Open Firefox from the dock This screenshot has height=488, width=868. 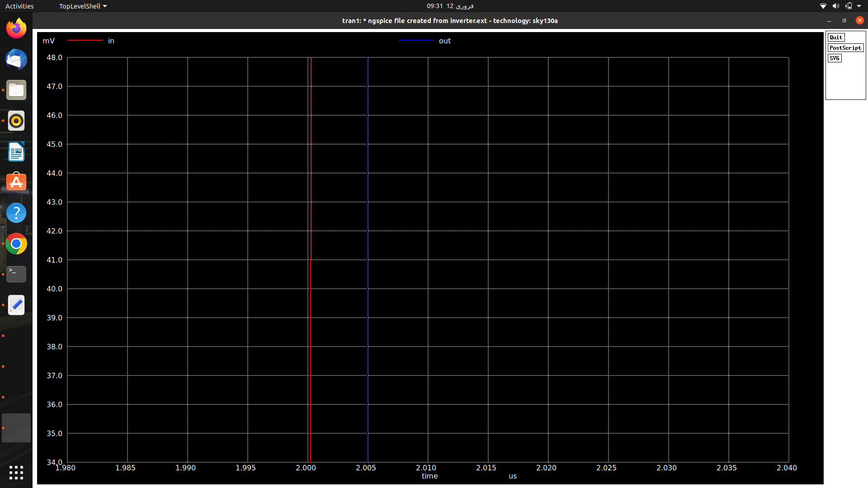[x=16, y=28]
